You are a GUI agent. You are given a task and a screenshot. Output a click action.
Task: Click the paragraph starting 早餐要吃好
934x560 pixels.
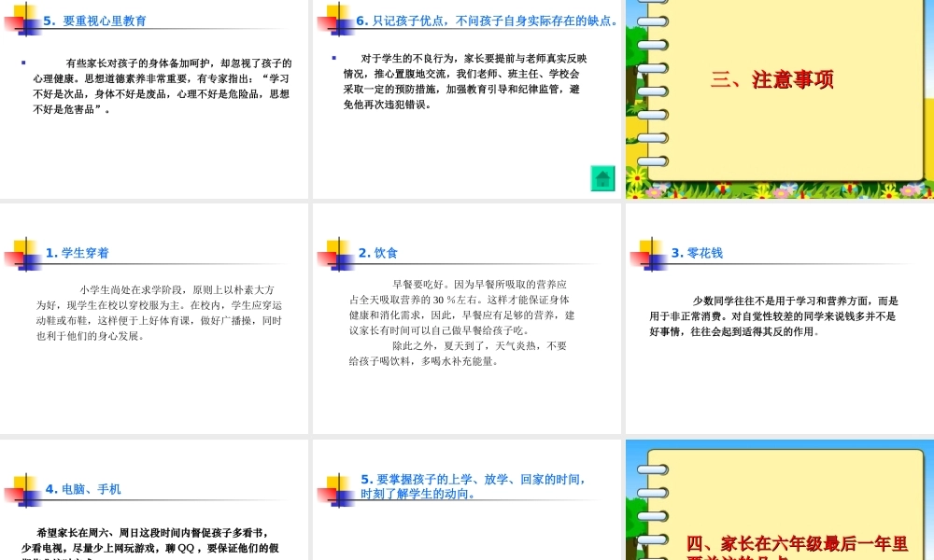coord(461,307)
